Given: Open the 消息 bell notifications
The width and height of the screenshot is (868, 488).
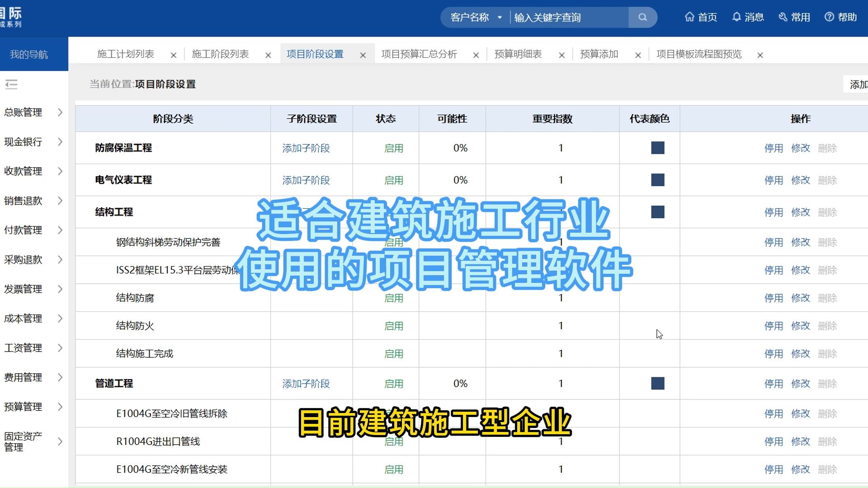Looking at the screenshot, I should pyautogui.click(x=748, y=17).
